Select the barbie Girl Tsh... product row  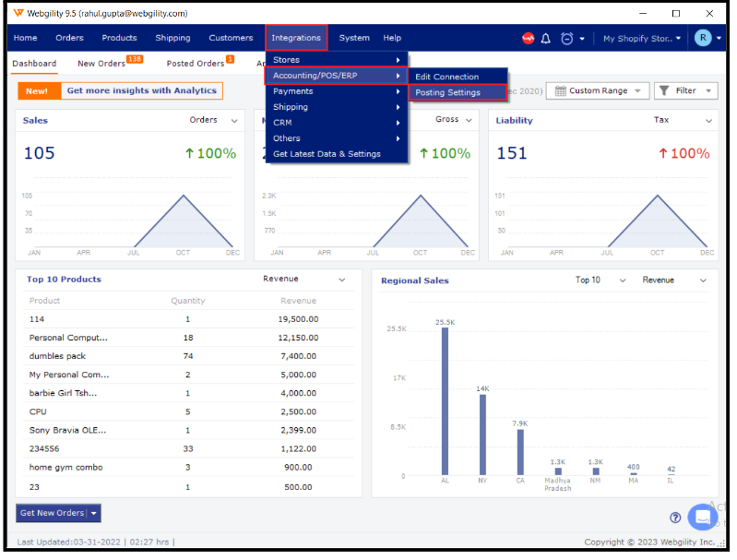pos(188,394)
